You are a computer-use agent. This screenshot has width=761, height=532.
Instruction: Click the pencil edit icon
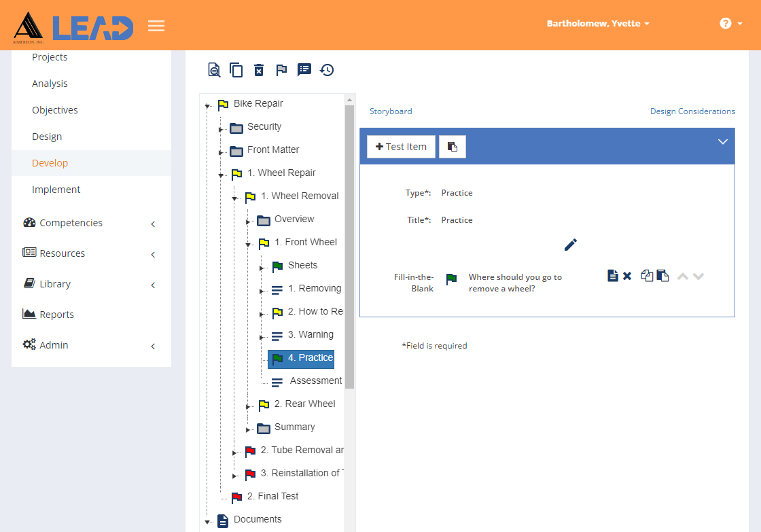coord(571,245)
